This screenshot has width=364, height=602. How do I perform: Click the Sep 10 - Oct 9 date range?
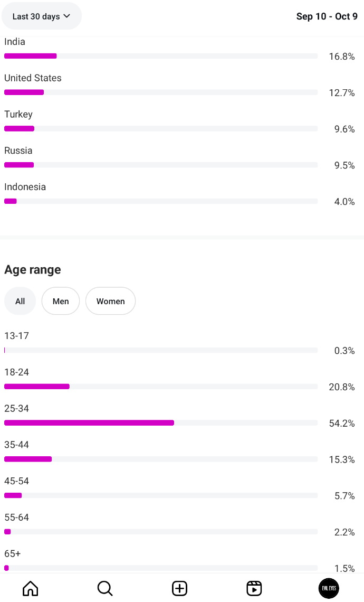327,16
